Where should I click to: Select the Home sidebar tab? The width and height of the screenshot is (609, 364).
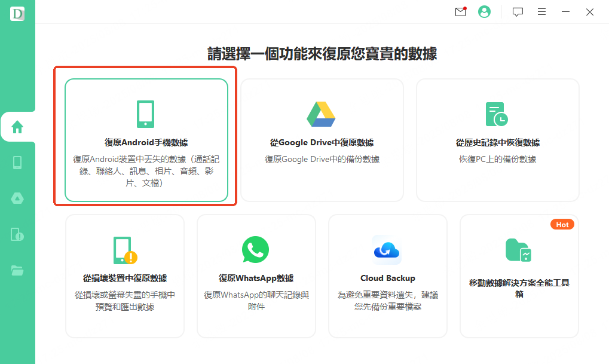pyautogui.click(x=17, y=127)
